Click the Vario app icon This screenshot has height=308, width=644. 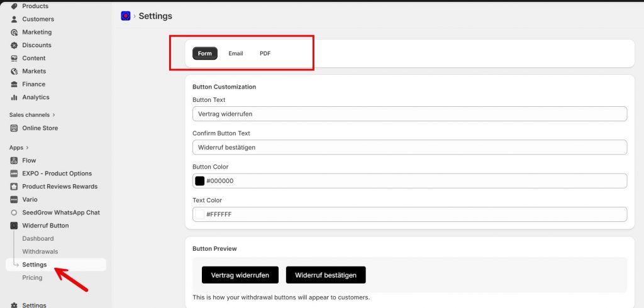(14, 200)
